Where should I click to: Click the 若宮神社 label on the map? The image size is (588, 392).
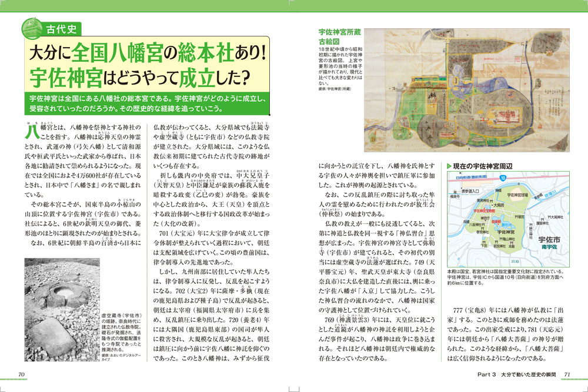pyautogui.click(x=499, y=246)
